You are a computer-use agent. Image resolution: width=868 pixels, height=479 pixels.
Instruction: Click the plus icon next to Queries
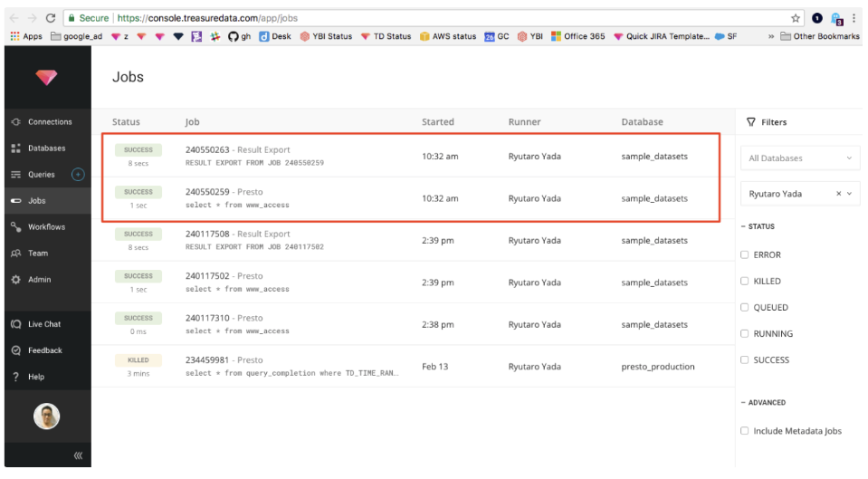(x=78, y=175)
